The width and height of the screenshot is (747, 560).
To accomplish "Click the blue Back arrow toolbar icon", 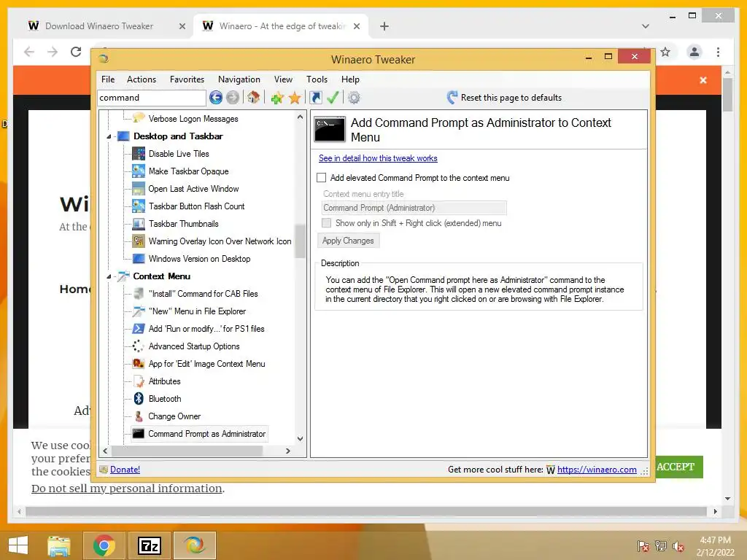I will [x=216, y=98].
